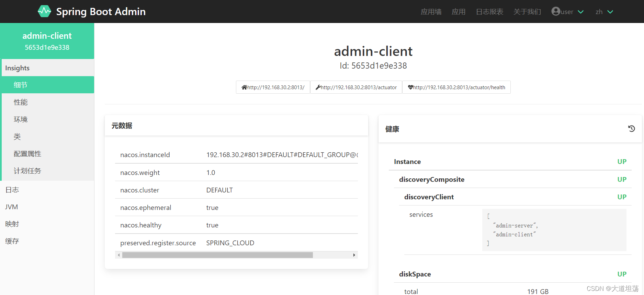Viewport: 644px width, 295px height.
Task: Click the nacos.instanceId key
Action: click(145, 155)
